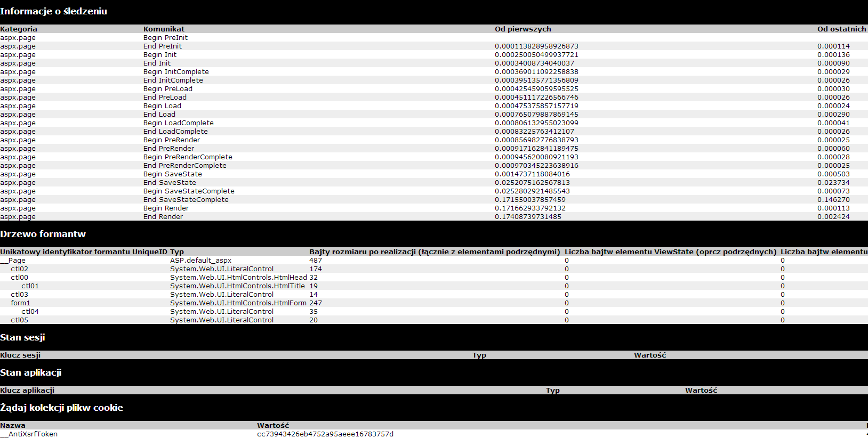
Task: Click the 'Drzewo formantw' section heading
Action: pyautogui.click(x=43, y=234)
